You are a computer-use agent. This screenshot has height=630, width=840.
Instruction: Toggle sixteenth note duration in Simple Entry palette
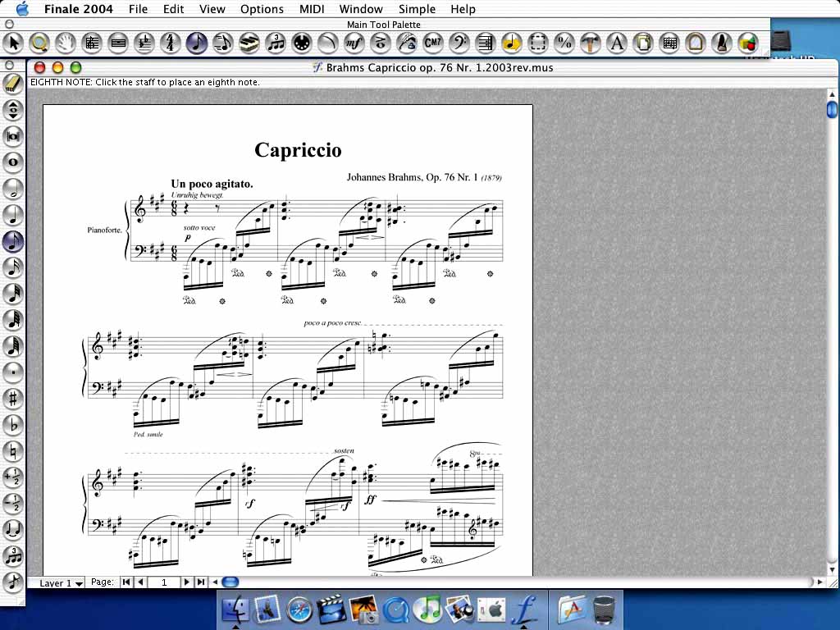(x=13, y=267)
